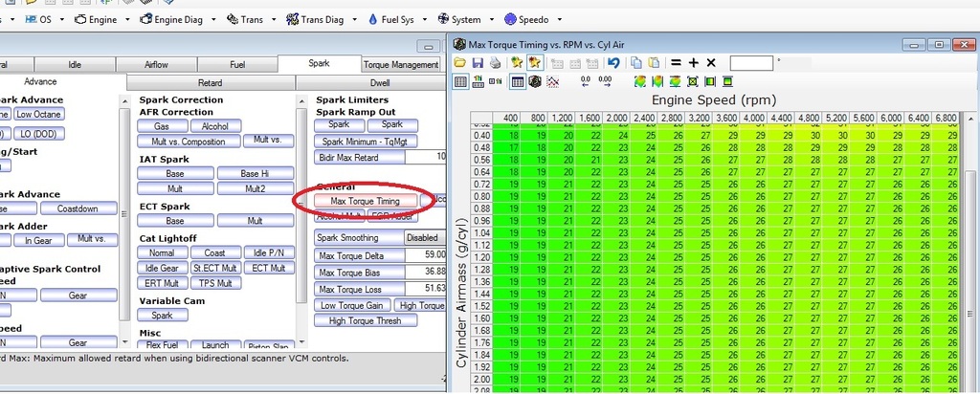Expand the Fuel Sys dropdown arrow
The height and width of the screenshot is (394, 980).
(424, 20)
